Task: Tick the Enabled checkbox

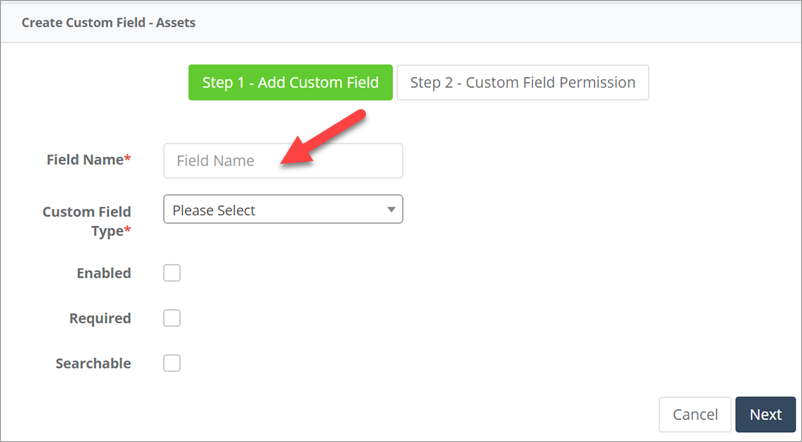Action: 172,273
